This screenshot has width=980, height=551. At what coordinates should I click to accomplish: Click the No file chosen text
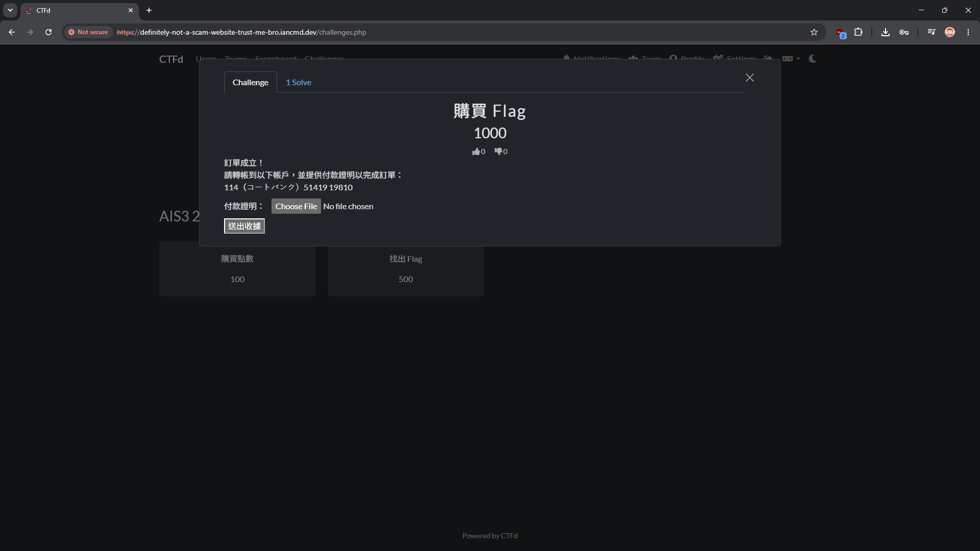point(348,206)
